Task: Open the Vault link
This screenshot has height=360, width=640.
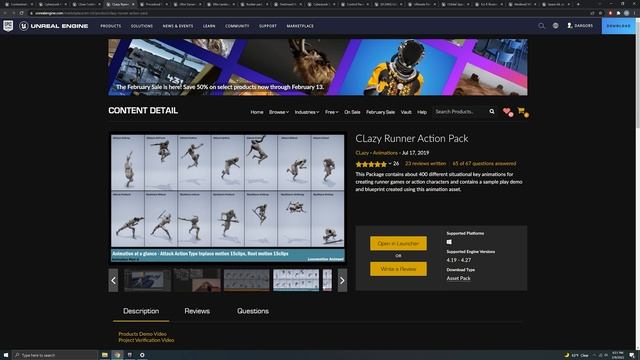Action: [406, 112]
